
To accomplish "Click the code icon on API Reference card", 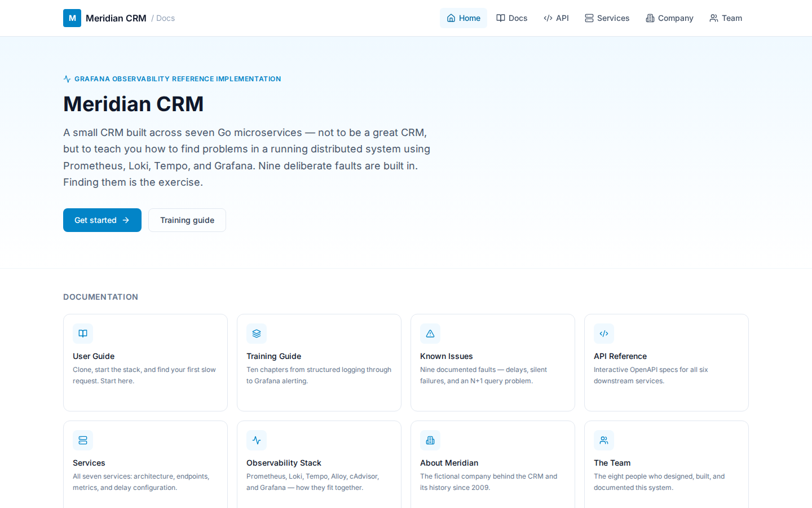I will coord(604,334).
